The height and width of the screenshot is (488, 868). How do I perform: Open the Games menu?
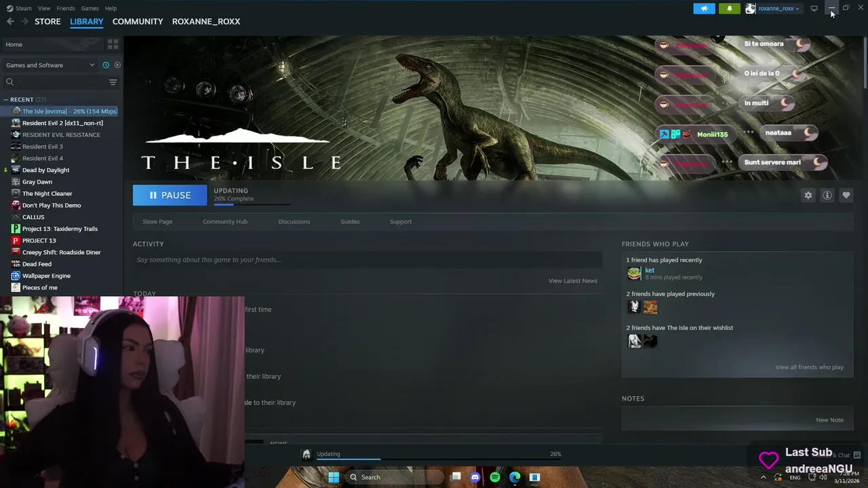point(90,8)
